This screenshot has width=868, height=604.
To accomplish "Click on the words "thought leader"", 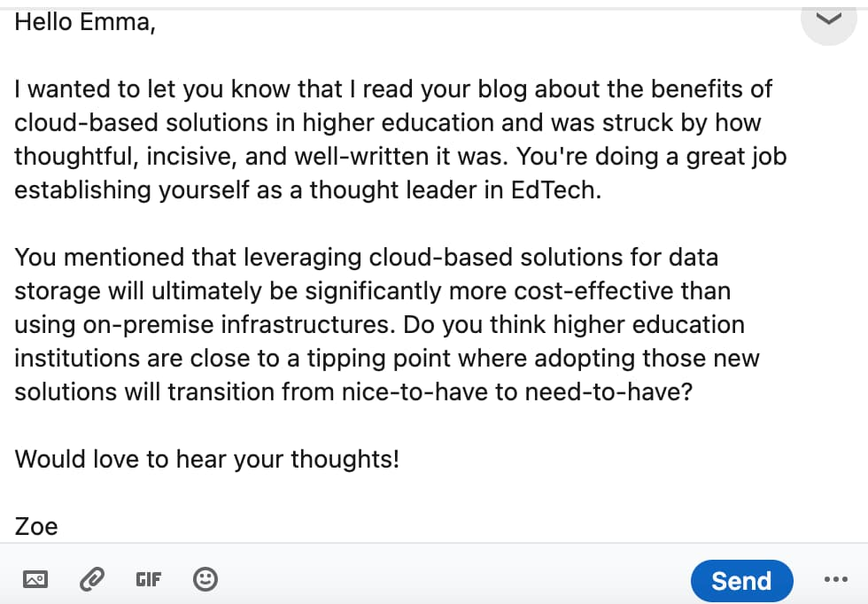I will coord(393,190).
